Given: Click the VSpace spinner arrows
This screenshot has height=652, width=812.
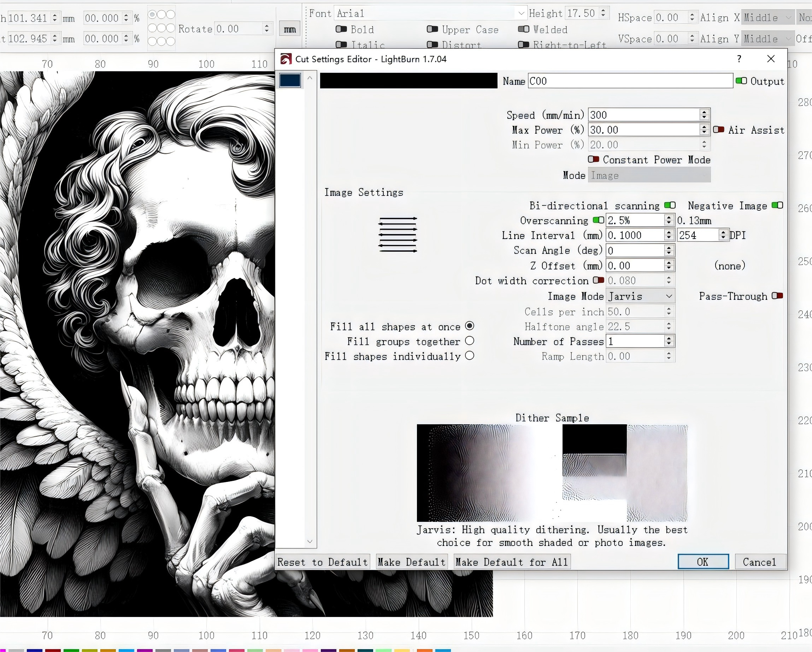Looking at the screenshot, I should [x=692, y=39].
